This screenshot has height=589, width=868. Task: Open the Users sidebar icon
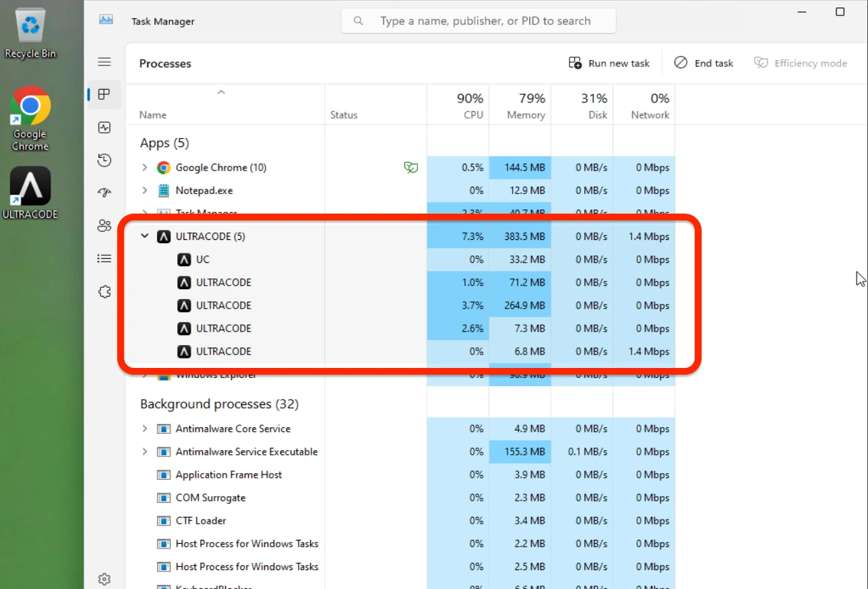104,226
